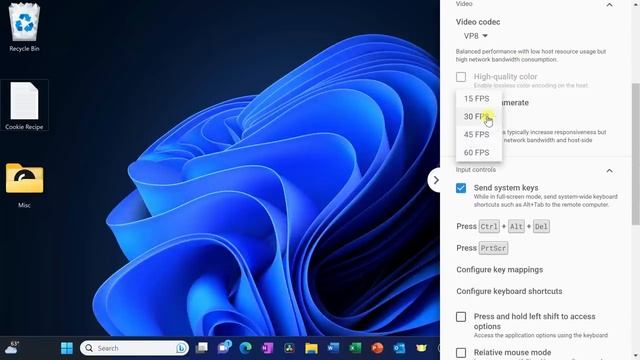Open the weather widget in taskbar
Viewport: 640px width, 360px height.
pos(11,348)
